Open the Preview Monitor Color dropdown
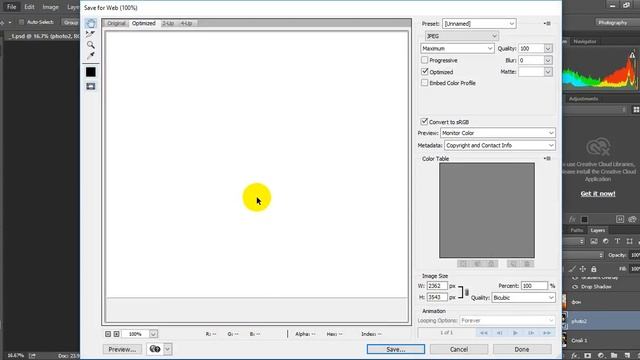 tap(498, 133)
